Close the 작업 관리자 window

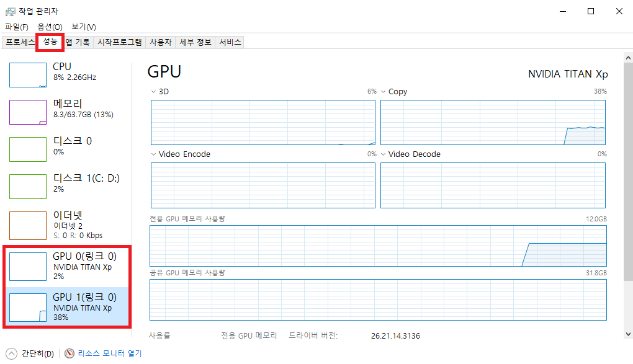point(619,11)
